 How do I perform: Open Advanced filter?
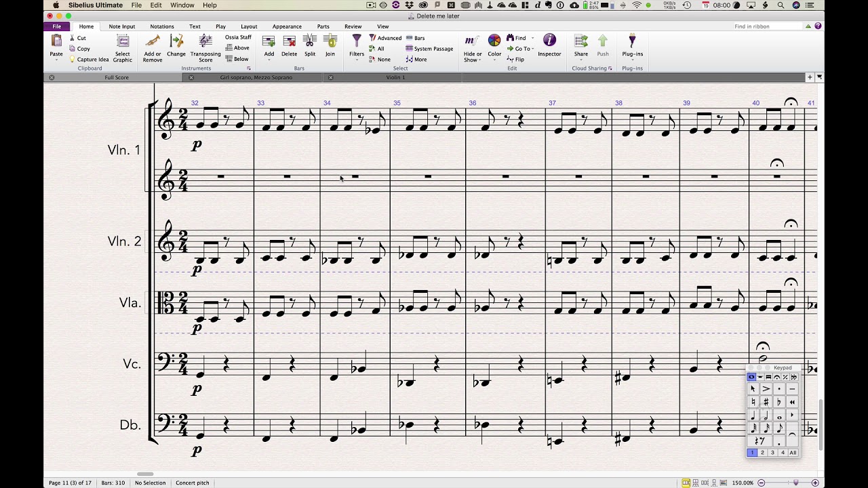tap(385, 38)
